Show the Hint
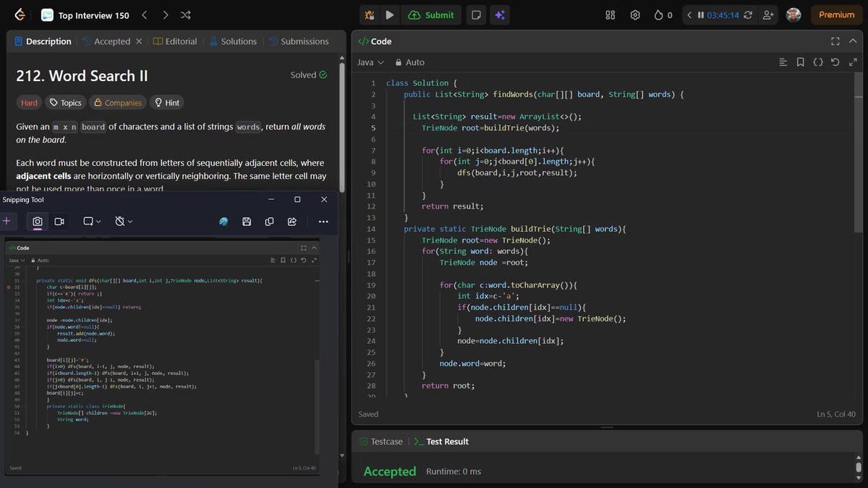This screenshot has width=868, height=488. coord(166,103)
